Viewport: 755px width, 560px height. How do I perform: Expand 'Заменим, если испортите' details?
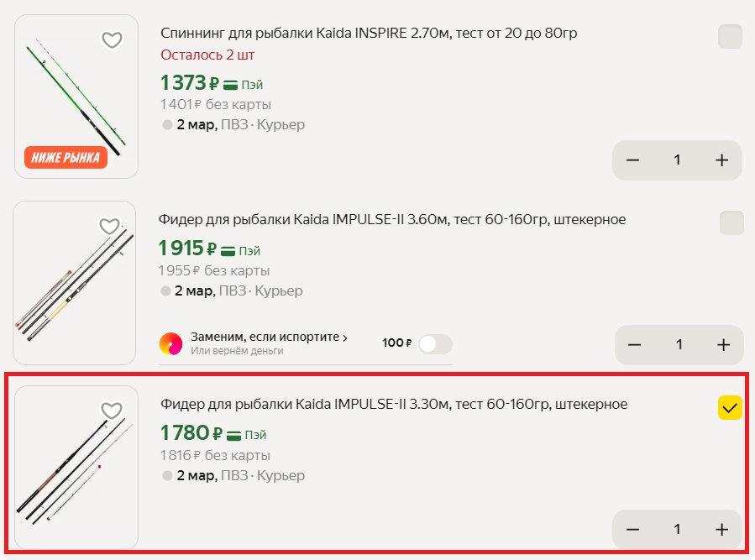tap(269, 338)
